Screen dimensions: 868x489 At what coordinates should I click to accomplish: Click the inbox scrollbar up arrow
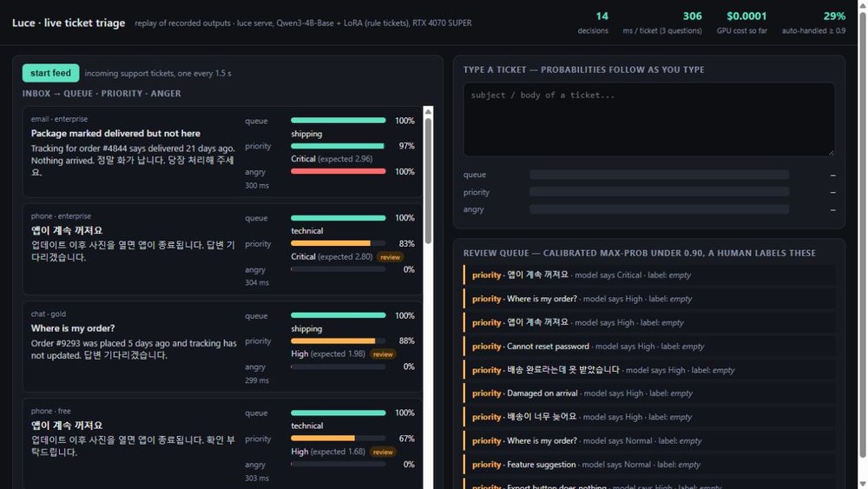pyautogui.click(x=428, y=111)
